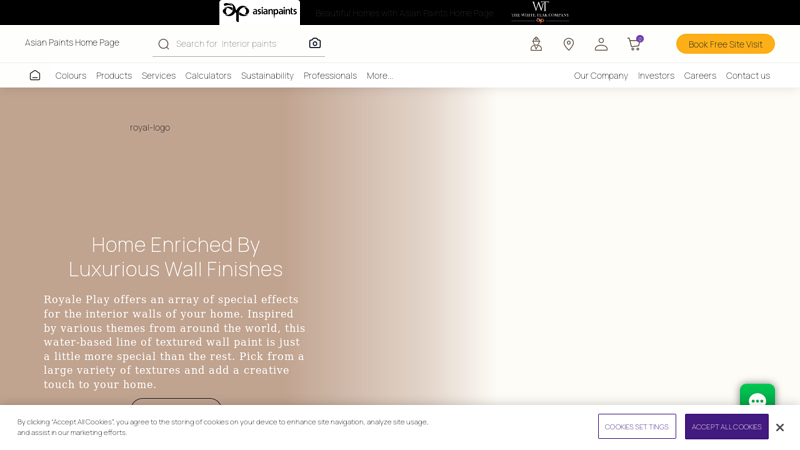Viewport: 800px width, 450px height.
Task: Open the green chat widget
Action: (x=757, y=396)
